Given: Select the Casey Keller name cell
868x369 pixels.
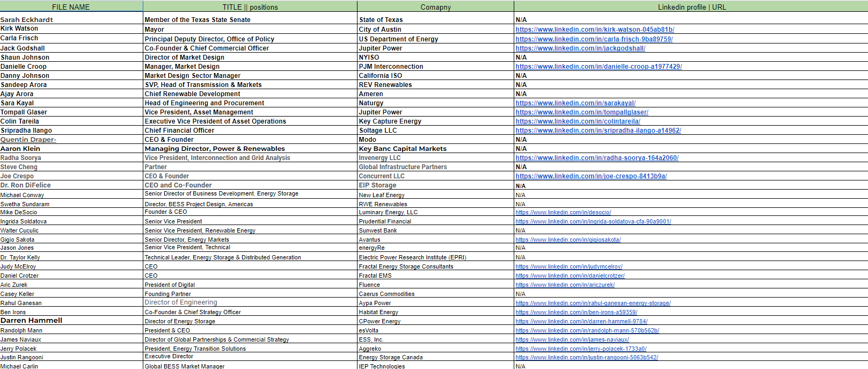Looking at the screenshot, I should click(x=71, y=294).
